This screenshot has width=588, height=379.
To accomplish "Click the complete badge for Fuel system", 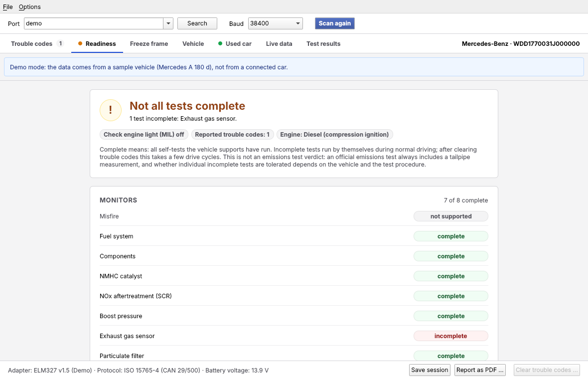I will coord(451,236).
